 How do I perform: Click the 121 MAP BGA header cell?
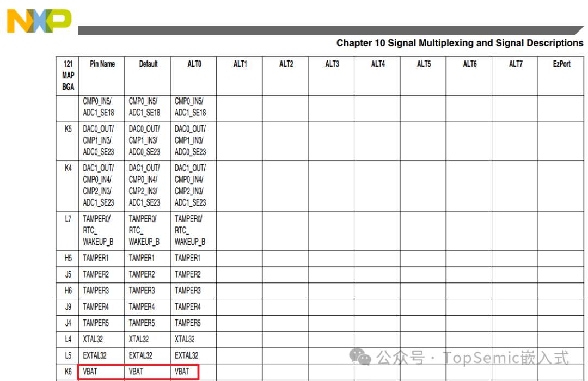(x=68, y=75)
